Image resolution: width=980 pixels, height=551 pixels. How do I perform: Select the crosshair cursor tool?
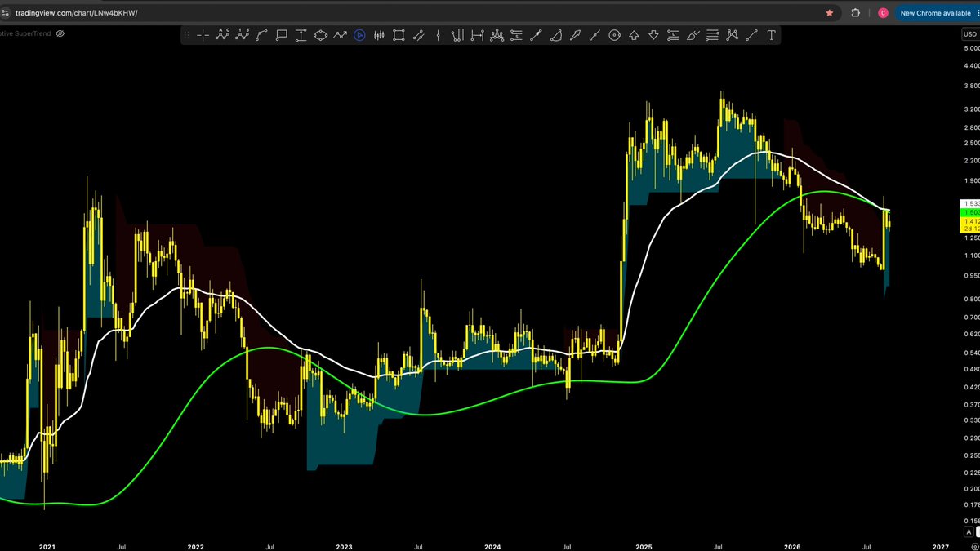202,35
